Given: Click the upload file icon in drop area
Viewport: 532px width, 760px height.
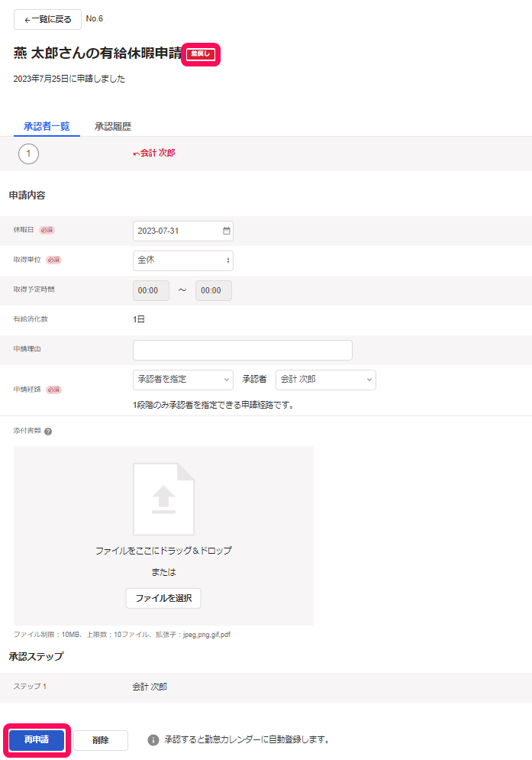Looking at the screenshot, I should 164,500.
